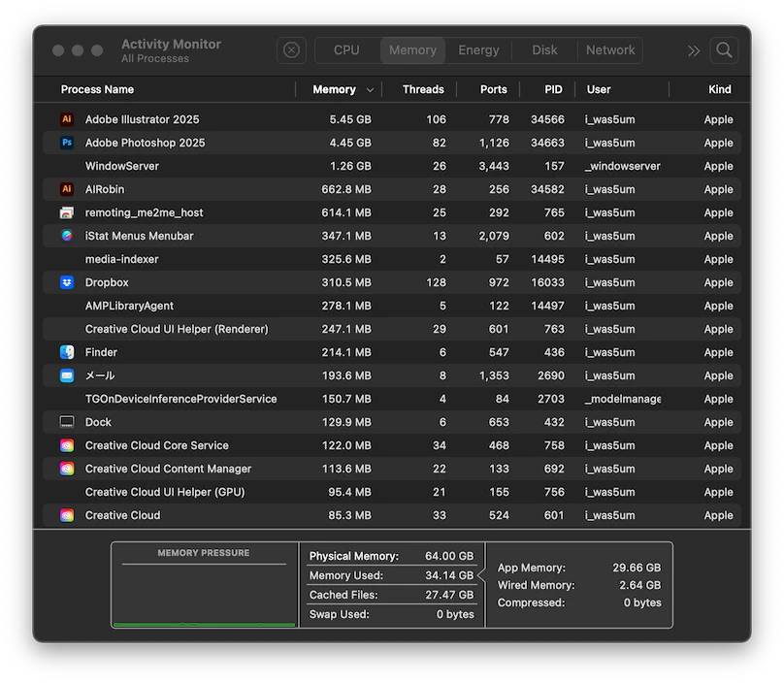
Task: Click the Finder process name text
Action: coord(101,352)
